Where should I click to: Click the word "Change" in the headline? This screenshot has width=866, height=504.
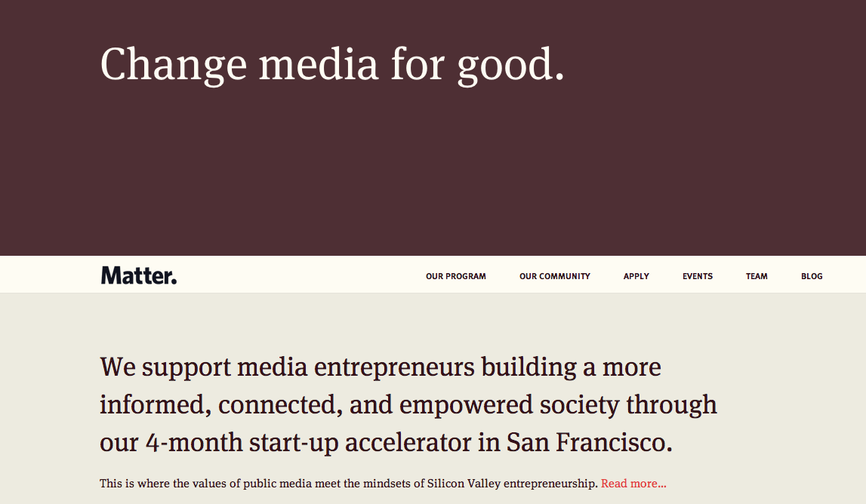point(173,64)
